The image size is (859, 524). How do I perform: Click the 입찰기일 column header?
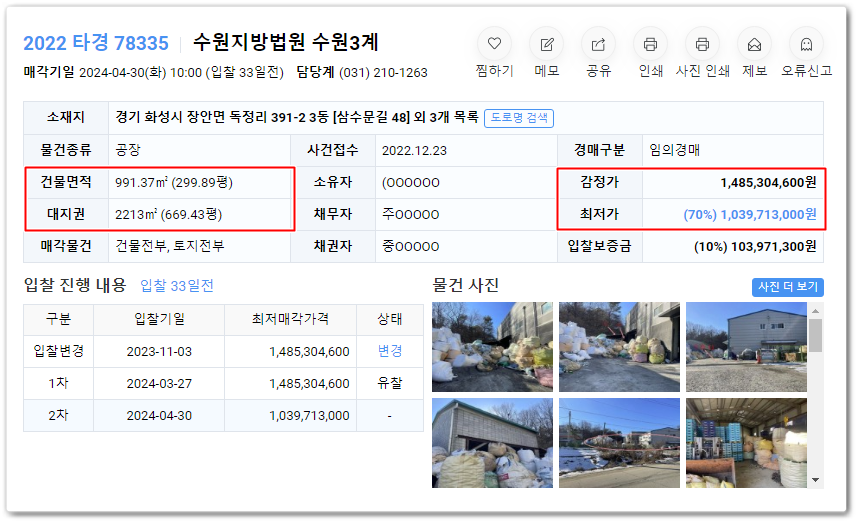pyautogui.click(x=159, y=319)
